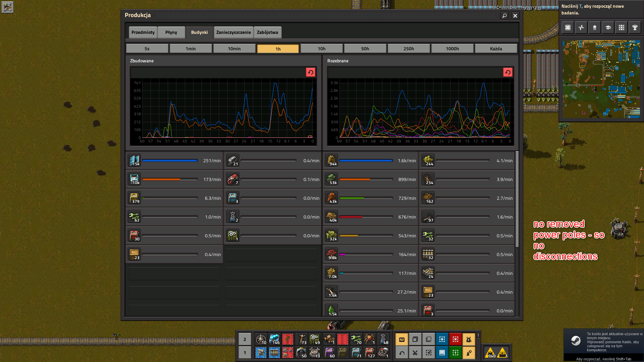The width and height of the screenshot is (644, 362).
Task: Toggle the exoskeleton button in shortcut bar
Action: (469, 353)
